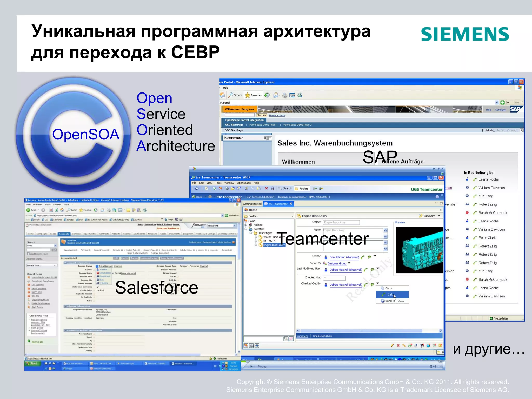Click the Home icon in SAP portal browser
Image resolution: width=532 pixels, height=399 pixels.
(222, 95)
